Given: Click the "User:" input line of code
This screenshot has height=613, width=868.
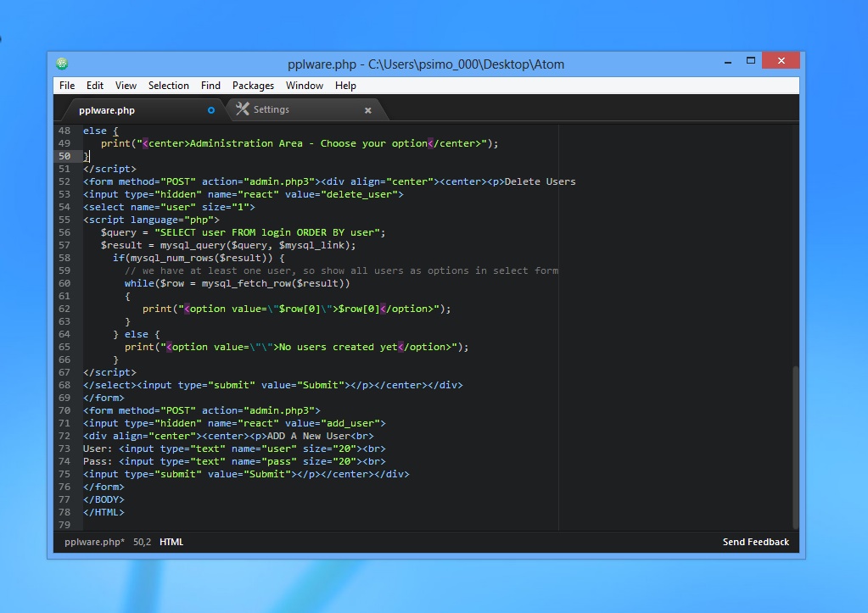Looking at the screenshot, I should pos(234,449).
